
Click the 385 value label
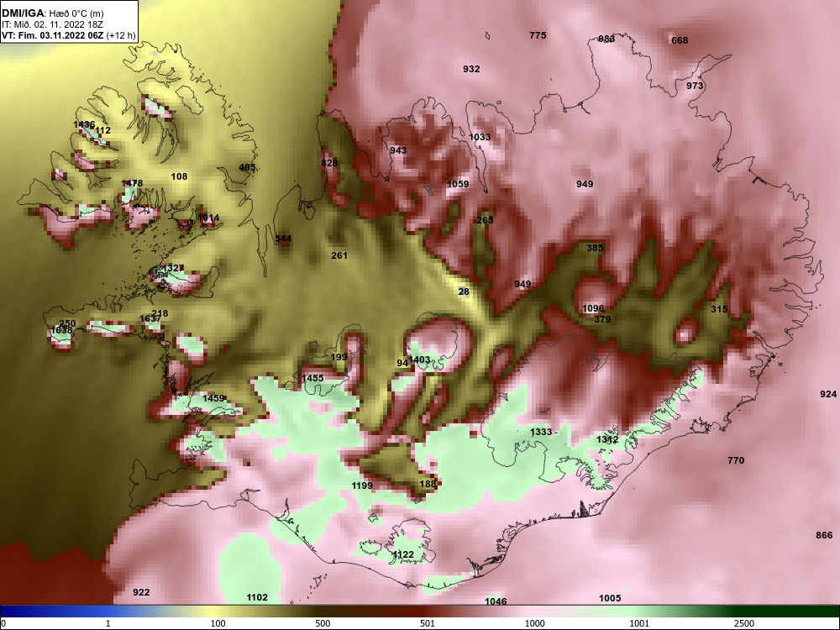coord(595,248)
